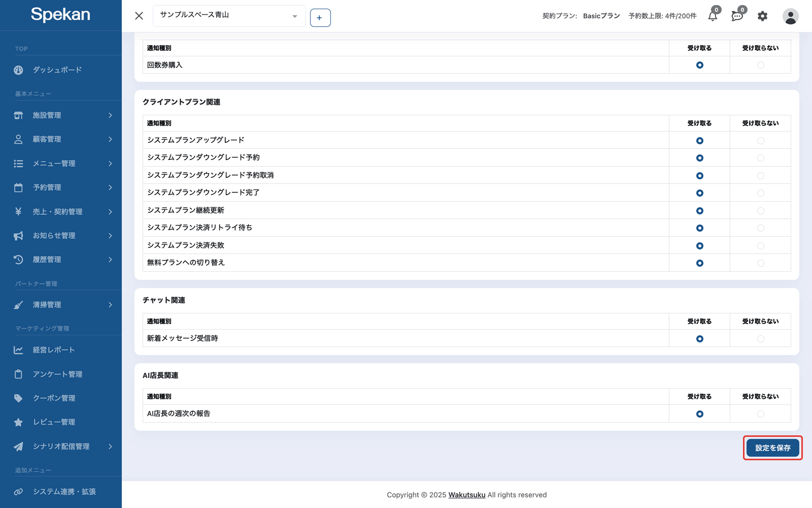Click the Spekan logo

click(x=60, y=15)
